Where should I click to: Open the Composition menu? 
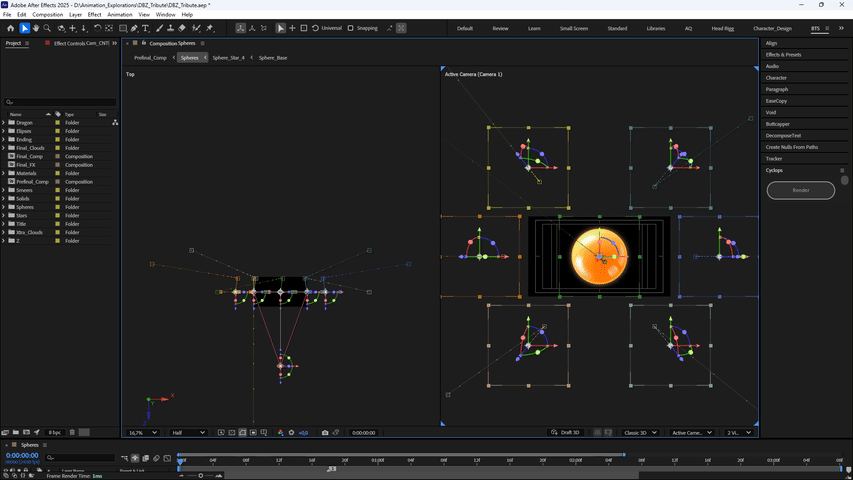(47, 15)
